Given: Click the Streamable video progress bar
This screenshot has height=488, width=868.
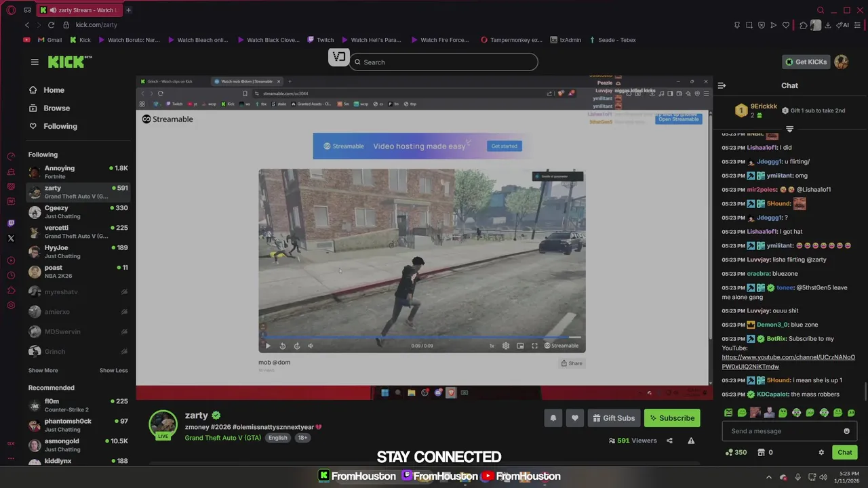Looking at the screenshot, I should click(421, 337).
